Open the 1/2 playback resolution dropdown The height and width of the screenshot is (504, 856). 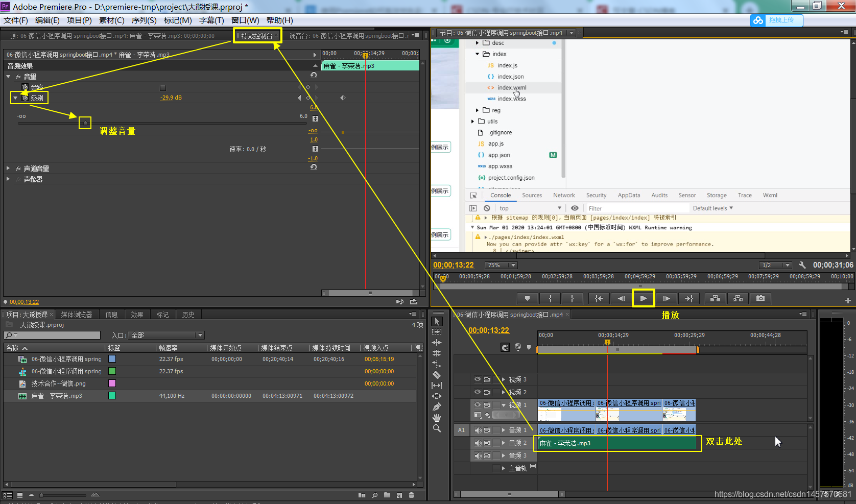pos(775,265)
